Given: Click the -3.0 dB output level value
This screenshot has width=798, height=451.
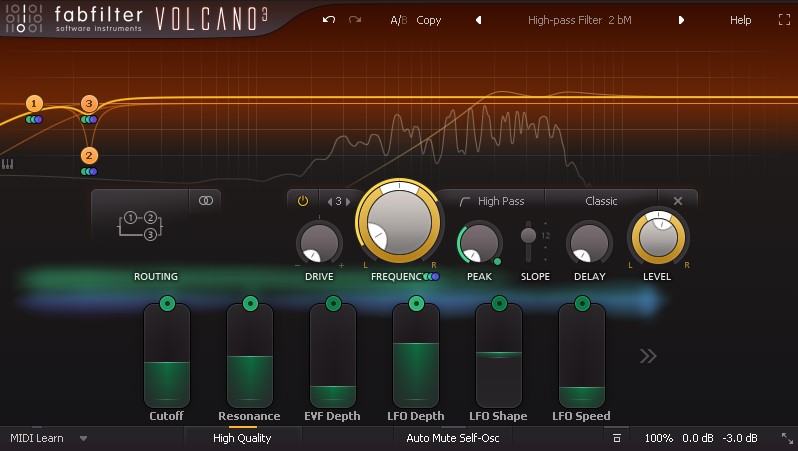Looking at the screenshot, I should [740, 438].
